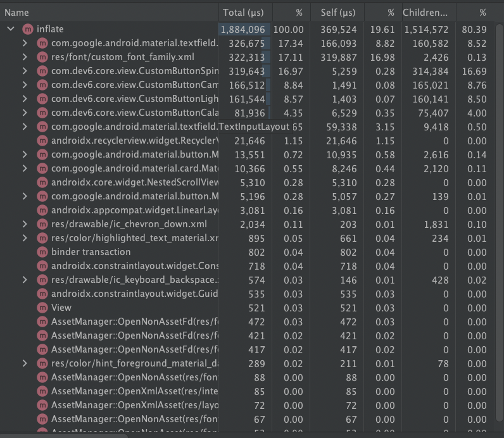Click method icon of CustomButtonSpin row
This screenshot has width=504, height=438.
pos(42,71)
